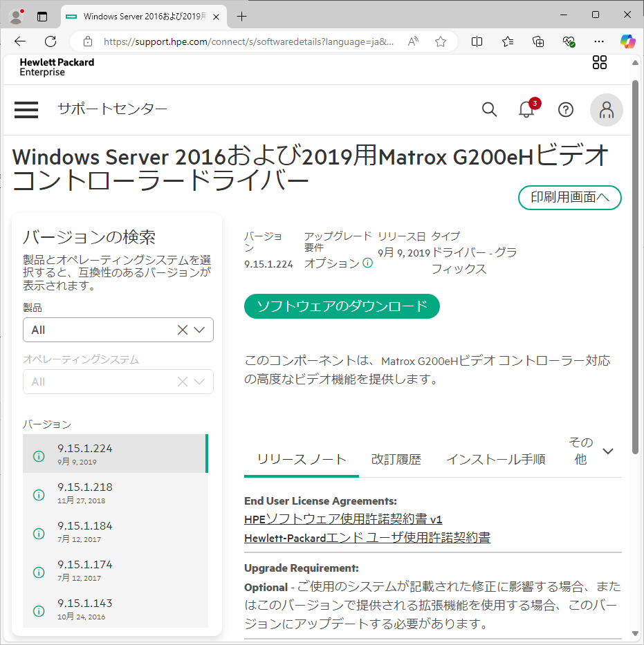
Task: Open the hamburger navigation menu
Action: (26, 110)
